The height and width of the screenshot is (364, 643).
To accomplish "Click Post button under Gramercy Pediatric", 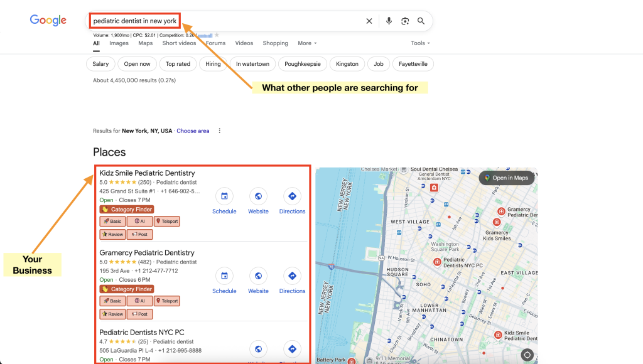I will (140, 314).
